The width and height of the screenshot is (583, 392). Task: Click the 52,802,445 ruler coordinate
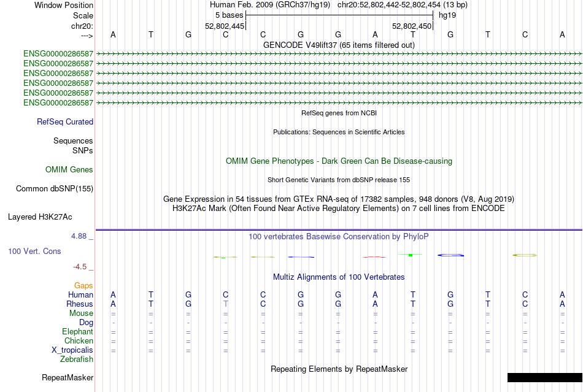point(225,26)
